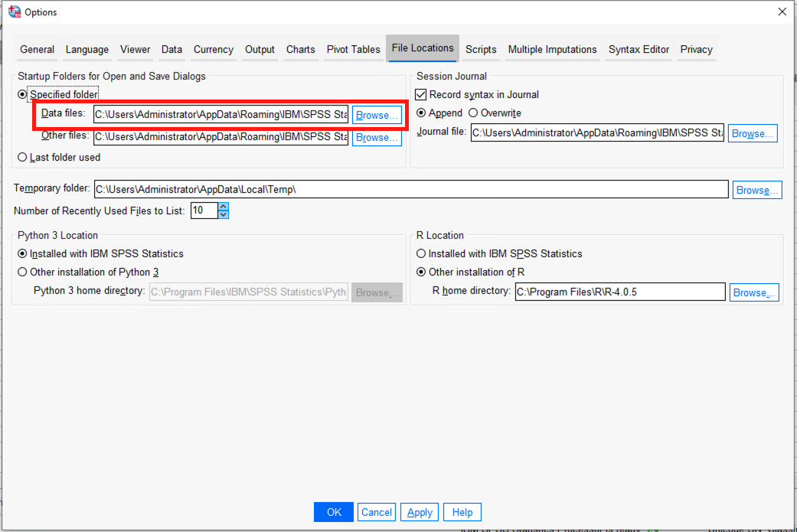Screen dimensions: 797x532
Task: Browse for the R home directory
Action: tap(754, 292)
